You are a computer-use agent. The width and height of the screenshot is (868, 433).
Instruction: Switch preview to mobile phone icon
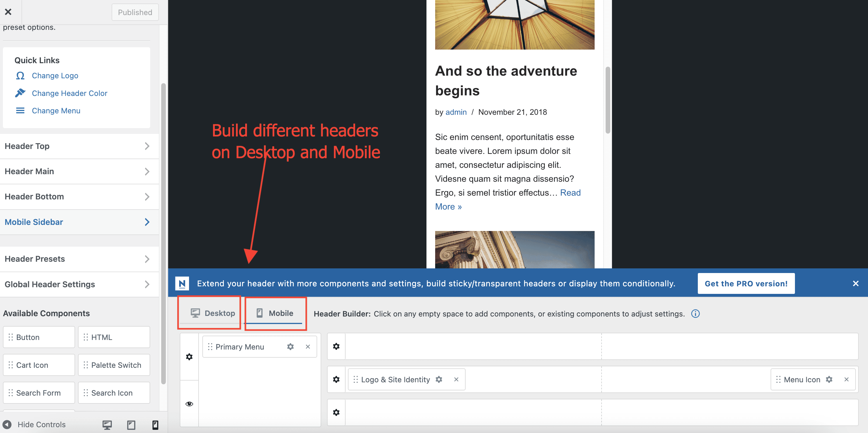pyautogui.click(x=155, y=425)
